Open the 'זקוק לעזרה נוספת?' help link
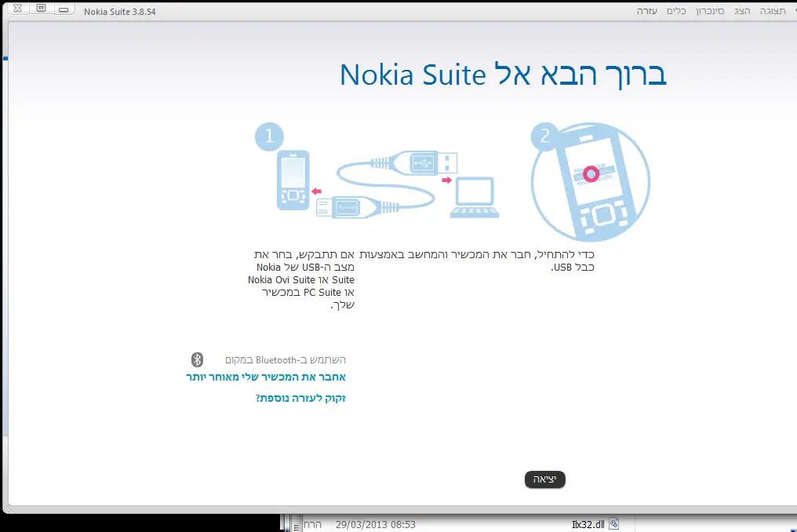This screenshot has width=797, height=532. coord(300,399)
